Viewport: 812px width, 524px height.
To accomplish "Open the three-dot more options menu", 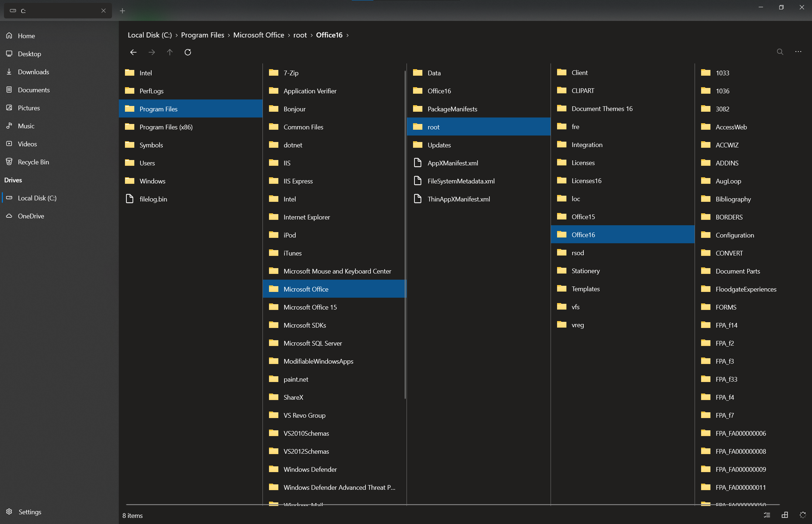I will pos(798,52).
